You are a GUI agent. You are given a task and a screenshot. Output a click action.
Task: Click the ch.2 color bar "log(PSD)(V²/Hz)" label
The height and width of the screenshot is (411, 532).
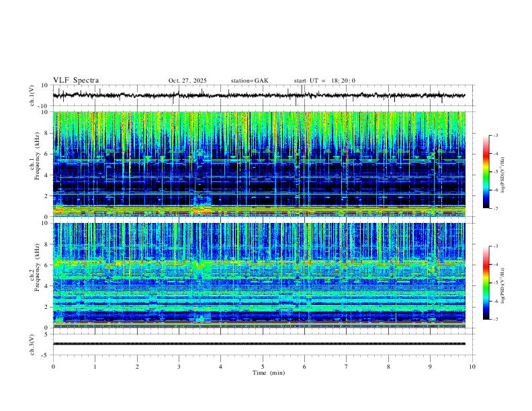click(x=503, y=286)
